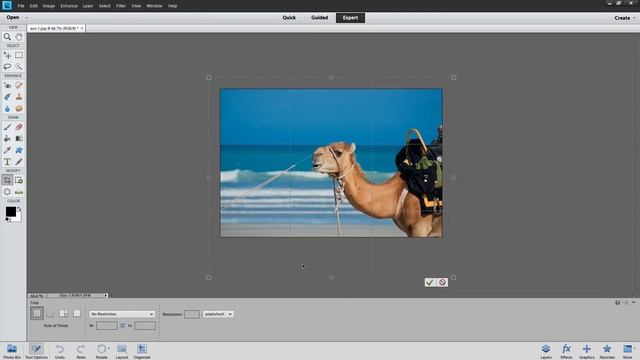Expand the Open button dropdown arrow
Image resolution: width=640 pixels, height=360 pixels.
point(27,18)
